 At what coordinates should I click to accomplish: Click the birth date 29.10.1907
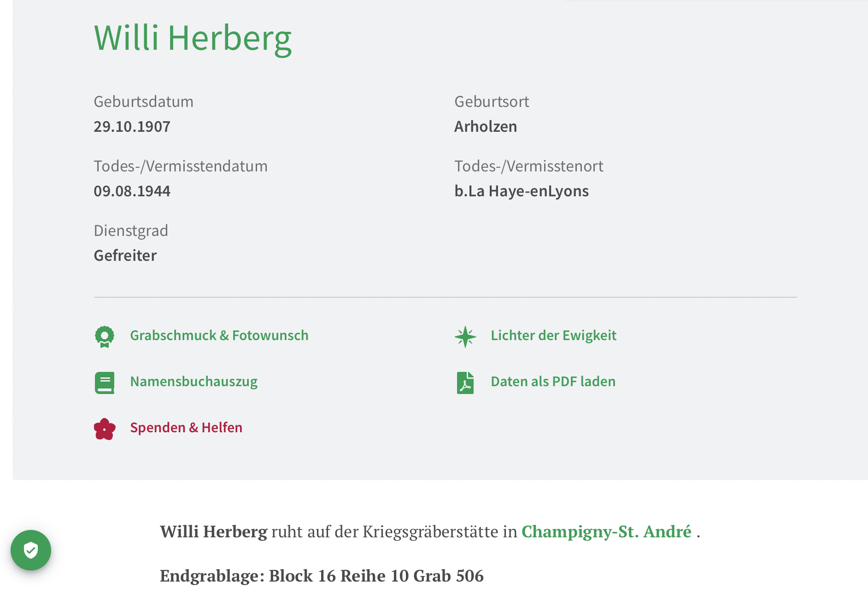132,126
